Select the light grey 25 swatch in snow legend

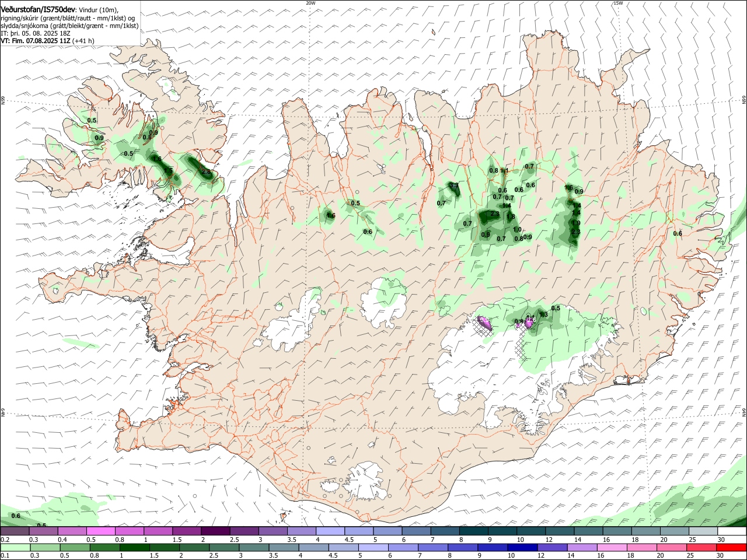703,531
